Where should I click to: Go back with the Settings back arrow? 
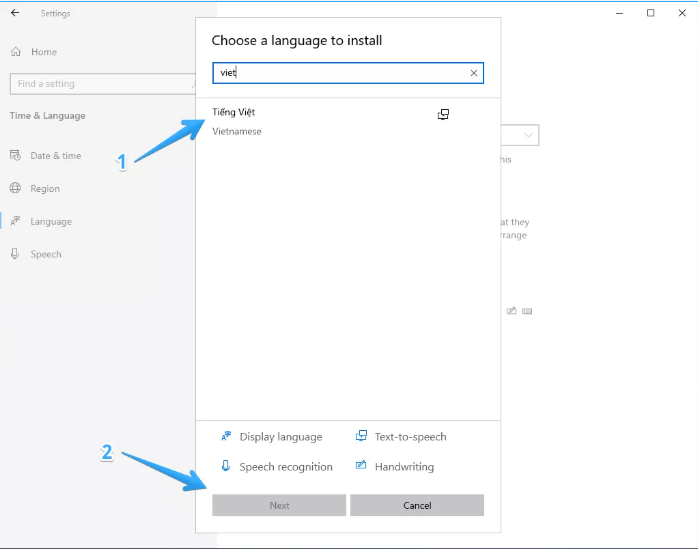click(x=15, y=13)
